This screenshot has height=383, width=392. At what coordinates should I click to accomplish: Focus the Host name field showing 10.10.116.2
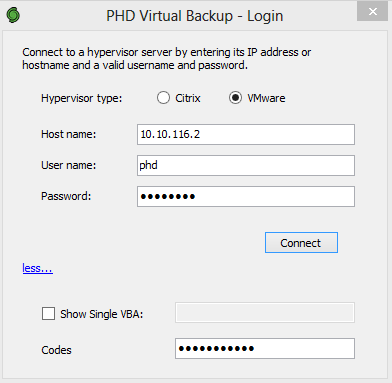pos(246,134)
